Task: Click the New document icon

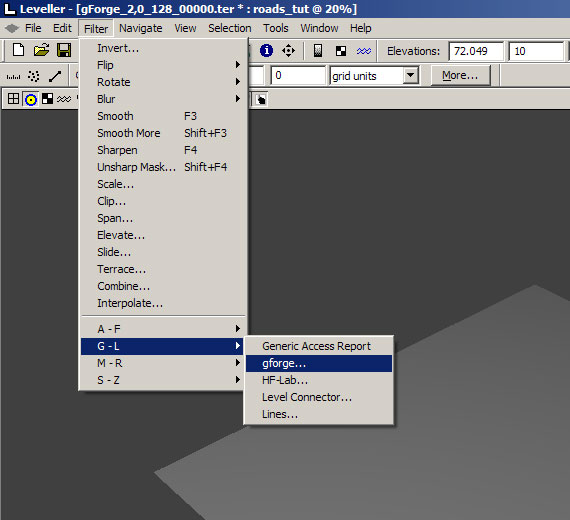Action: click(x=18, y=50)
